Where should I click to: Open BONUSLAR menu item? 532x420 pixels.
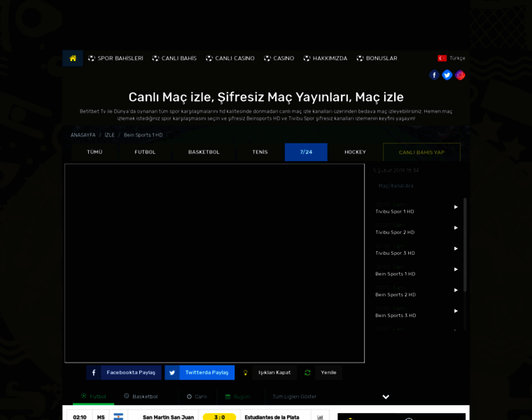(377, 58)
